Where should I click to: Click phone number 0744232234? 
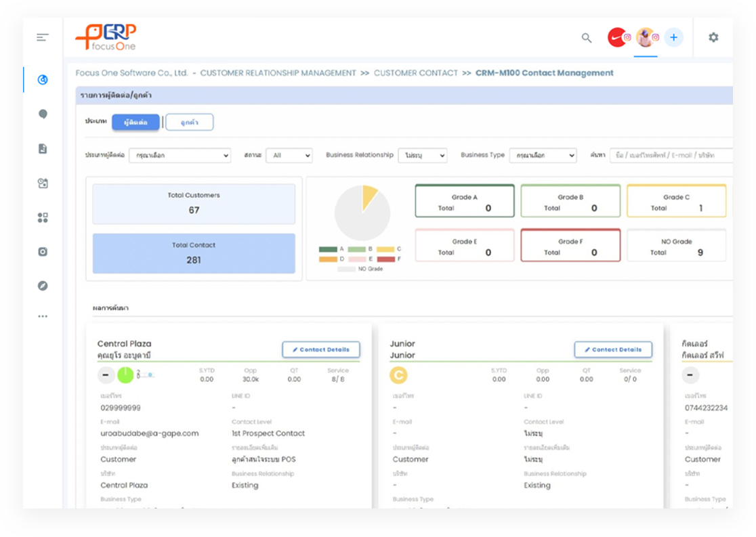click(707, 408)
